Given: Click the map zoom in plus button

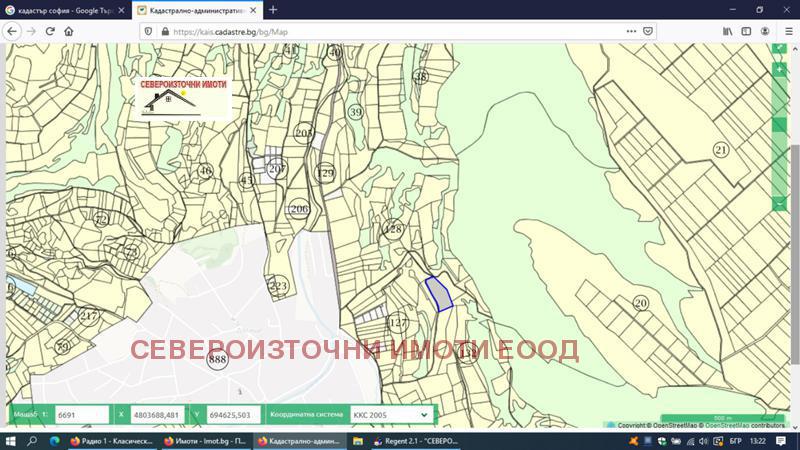Looking at the screenshot, I should 780,70.
